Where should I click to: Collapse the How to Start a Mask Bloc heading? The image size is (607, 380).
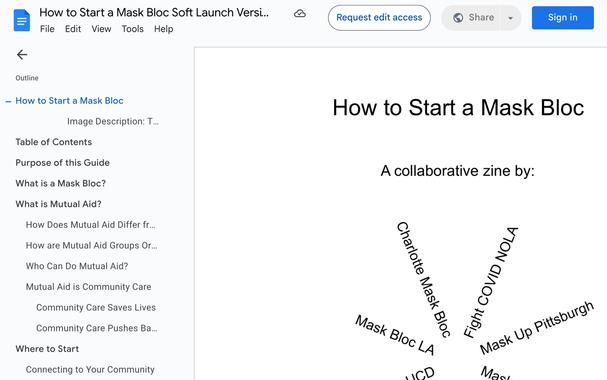8,101
